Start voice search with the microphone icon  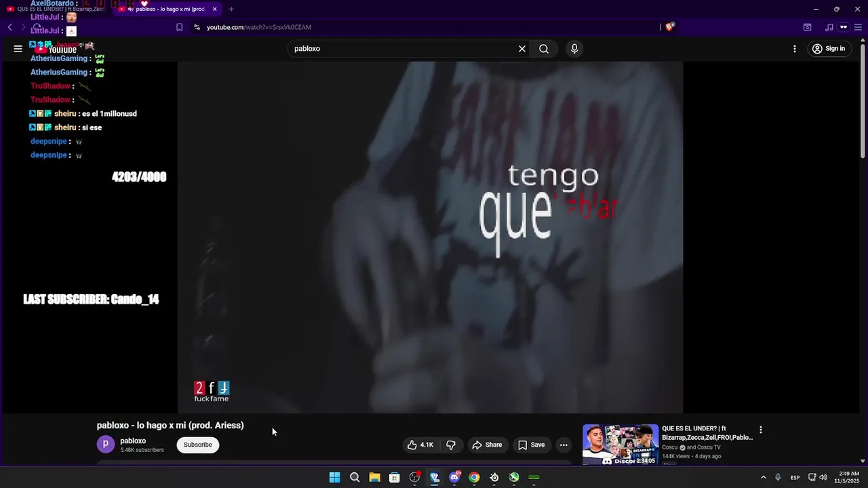pyautogui.click(x=574, y=49)
